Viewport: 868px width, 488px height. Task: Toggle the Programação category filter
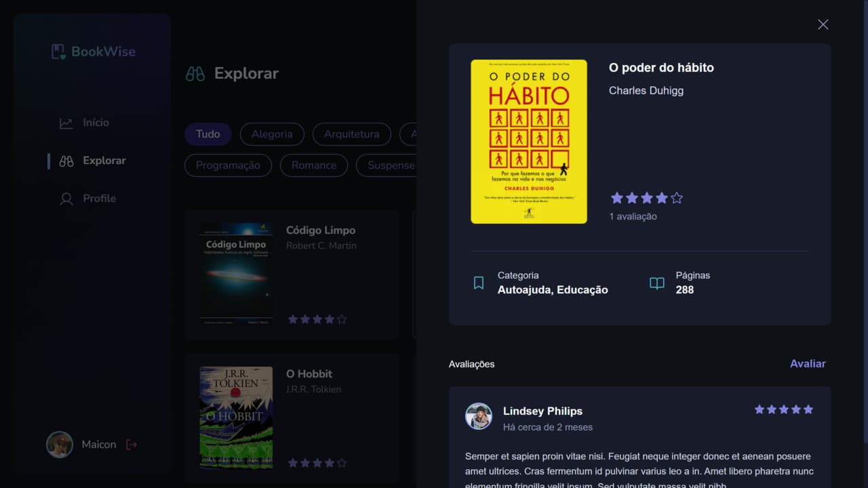click(228, 165)
